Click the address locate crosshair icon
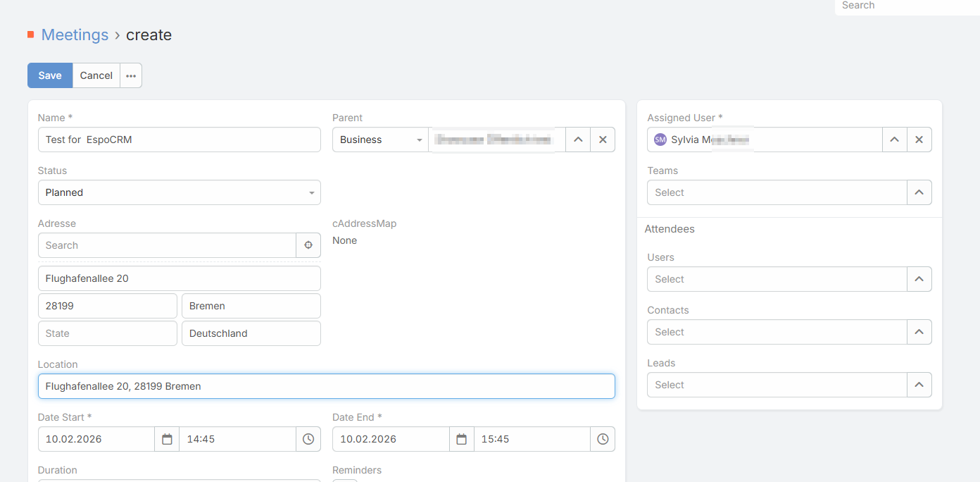The width and height of the screenshot is (980, 482). pos(308,245)
